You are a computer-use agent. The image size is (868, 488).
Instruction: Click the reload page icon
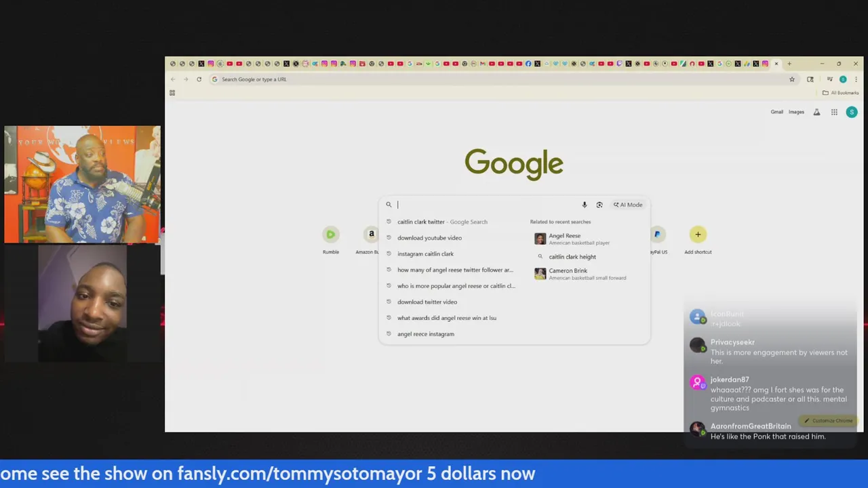199,79
